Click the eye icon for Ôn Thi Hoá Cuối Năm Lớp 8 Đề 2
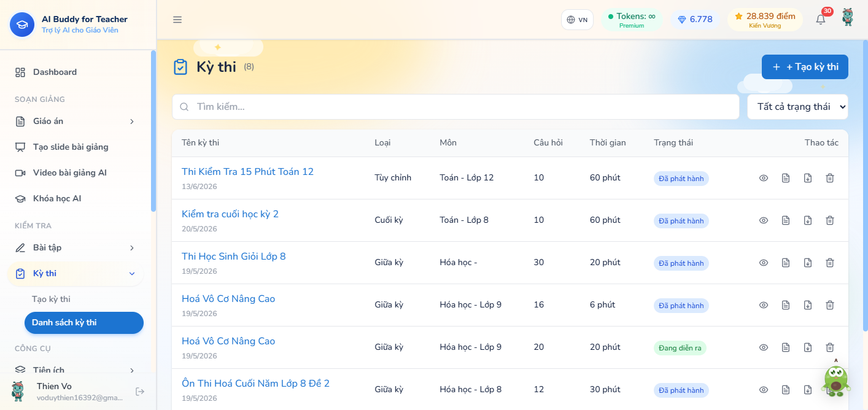The height and width of the screenshot is (410, 868). click(x=764, y=390)
